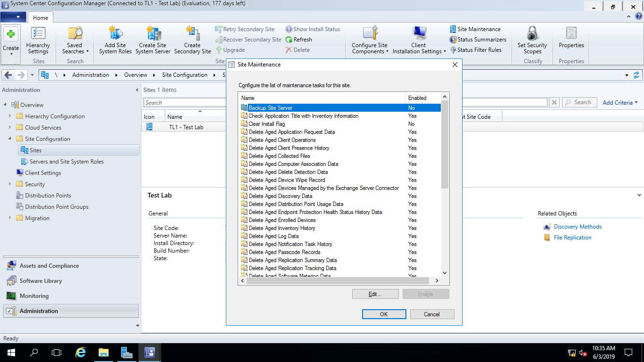Select Sites in the navigation tree
Screen dimensions: 644x362
click(x=79, y=150)
